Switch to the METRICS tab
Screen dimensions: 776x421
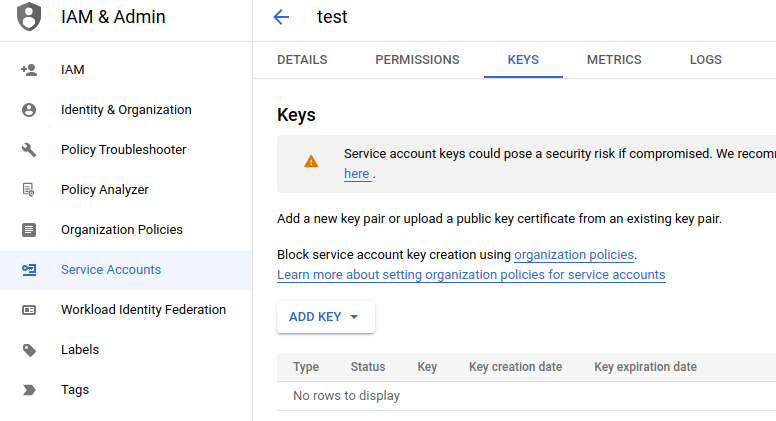[614, 60]
